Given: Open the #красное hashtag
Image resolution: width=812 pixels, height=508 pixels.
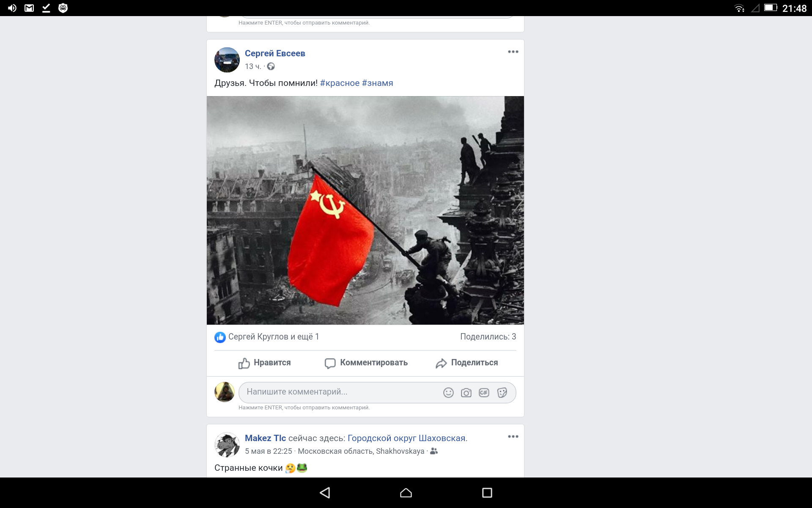Looking at the screenshot, I should (x=340, y=83).
